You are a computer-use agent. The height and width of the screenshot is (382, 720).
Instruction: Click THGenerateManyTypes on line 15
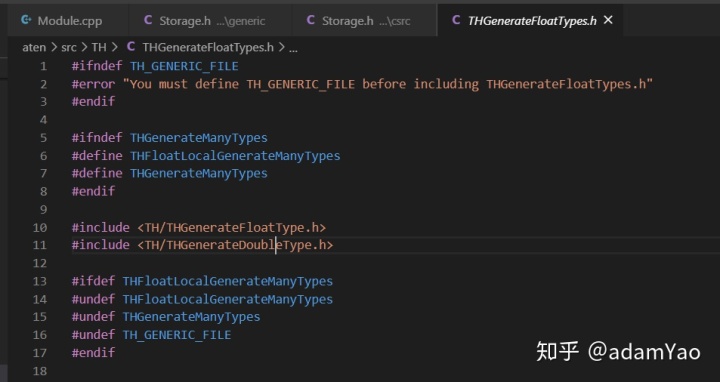pos(191,317)
